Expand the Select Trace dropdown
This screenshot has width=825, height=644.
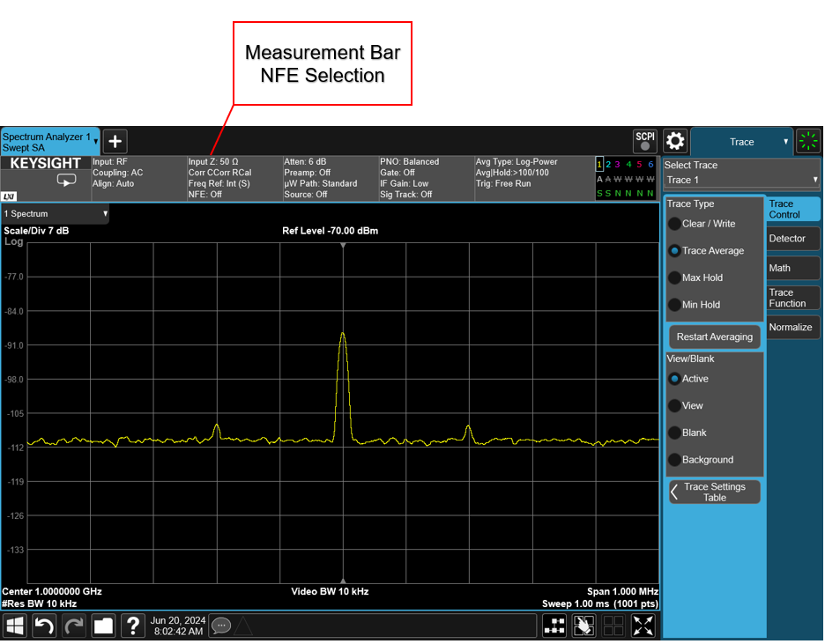741,180
